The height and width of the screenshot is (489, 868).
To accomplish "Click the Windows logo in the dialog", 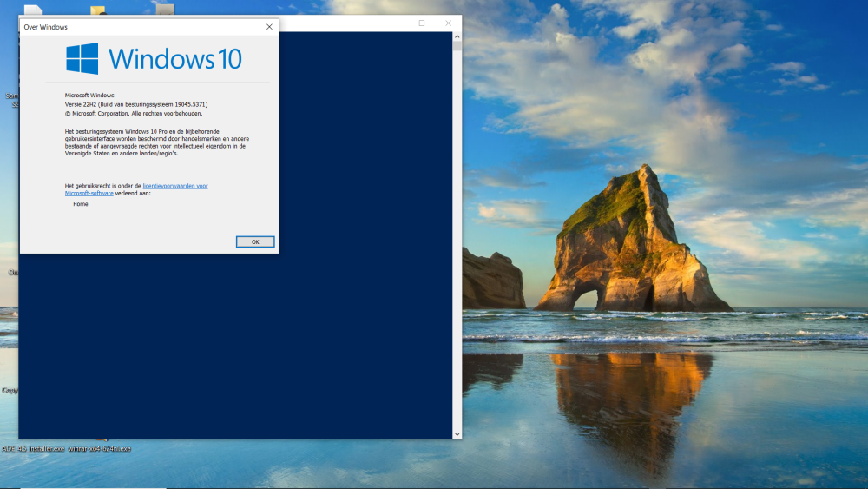I will pos(82,59).
